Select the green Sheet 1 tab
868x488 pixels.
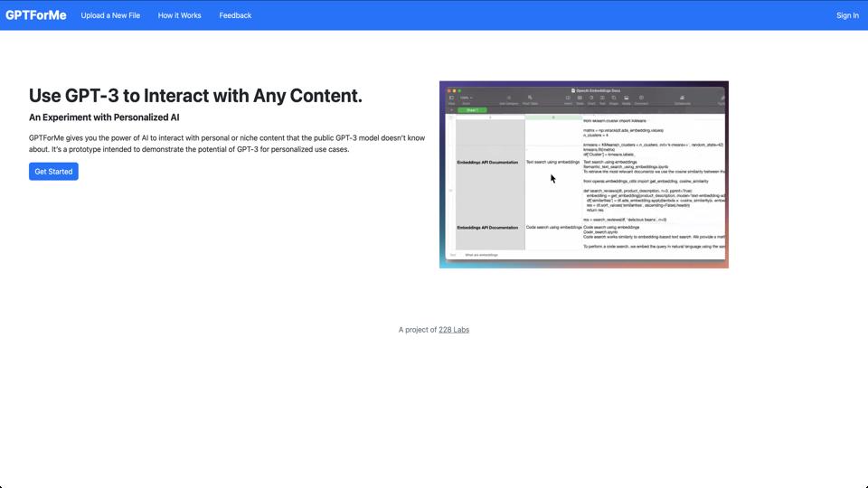pyautogui.click(x=472, y=110)
